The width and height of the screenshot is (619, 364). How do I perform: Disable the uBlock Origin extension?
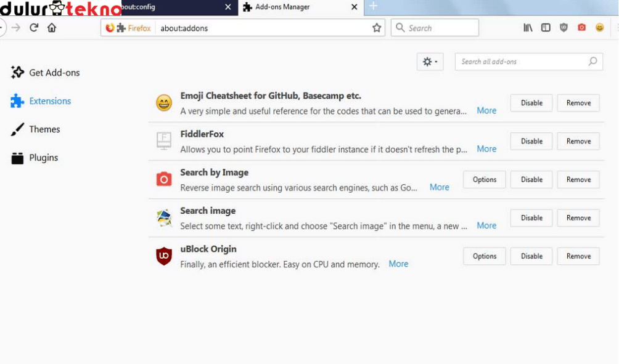[x=531, y=256]
